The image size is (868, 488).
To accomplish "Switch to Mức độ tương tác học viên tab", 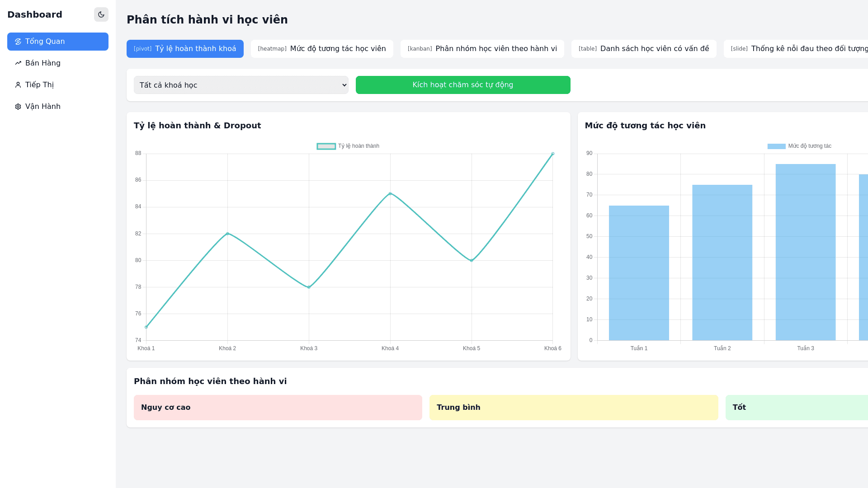I will click(322, 49).
